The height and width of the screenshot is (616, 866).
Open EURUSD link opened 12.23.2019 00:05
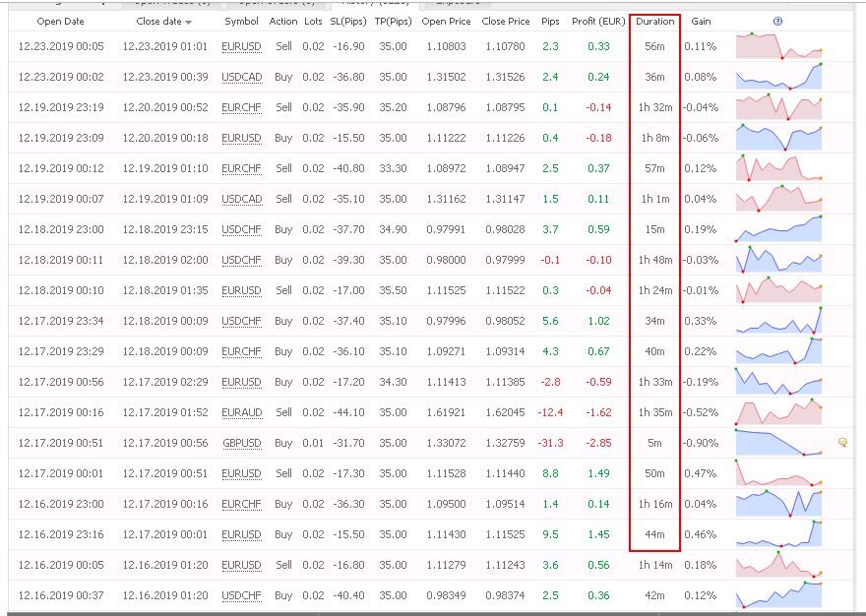point(241,47)
